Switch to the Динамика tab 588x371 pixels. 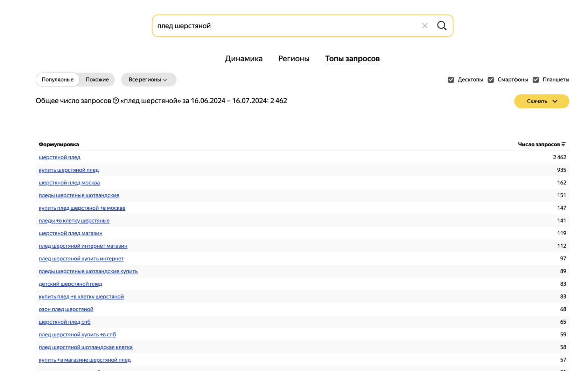click(x=244, y=58)
